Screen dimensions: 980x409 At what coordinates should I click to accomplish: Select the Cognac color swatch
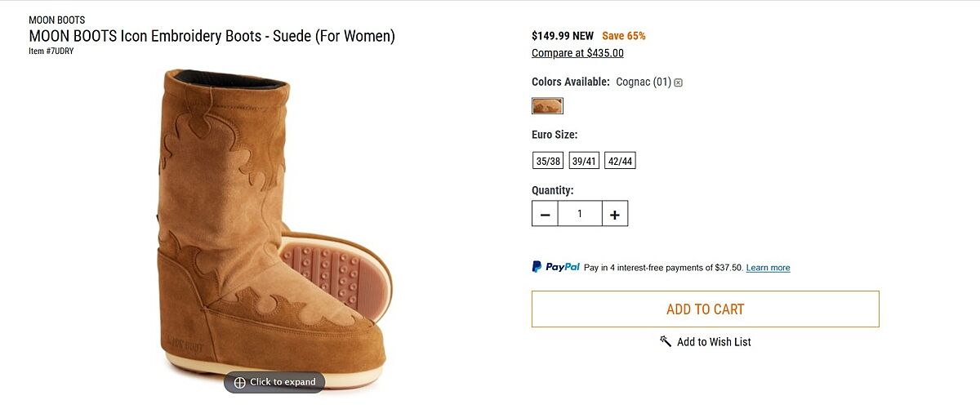(547, 106)
